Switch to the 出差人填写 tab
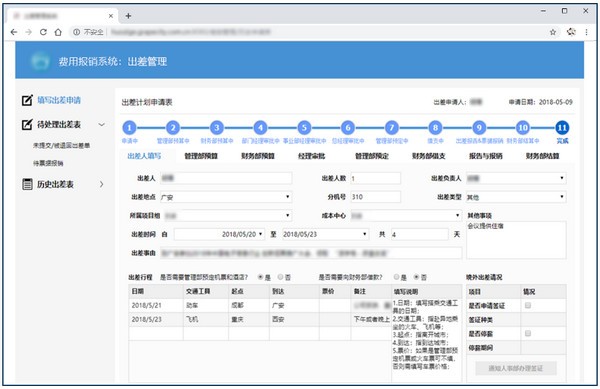Screen dimensions: 600x389 (144, 156)
